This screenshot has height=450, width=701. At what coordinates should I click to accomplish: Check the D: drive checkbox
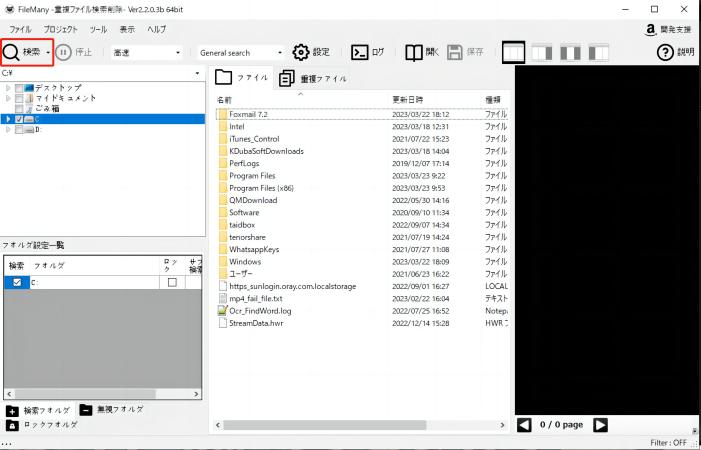19,130
